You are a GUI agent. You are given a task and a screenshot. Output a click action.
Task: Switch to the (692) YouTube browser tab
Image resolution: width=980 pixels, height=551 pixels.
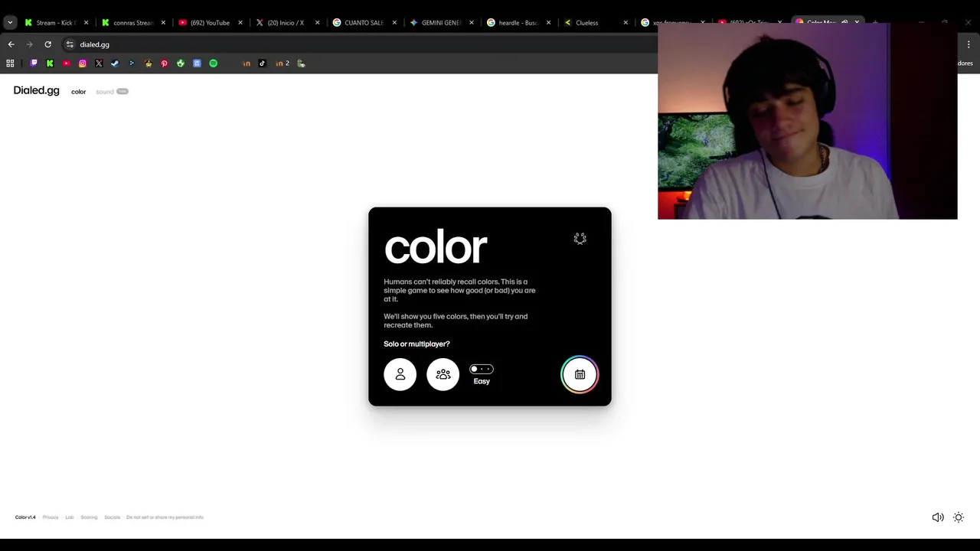pyautogui.click(x=209, y=22)
